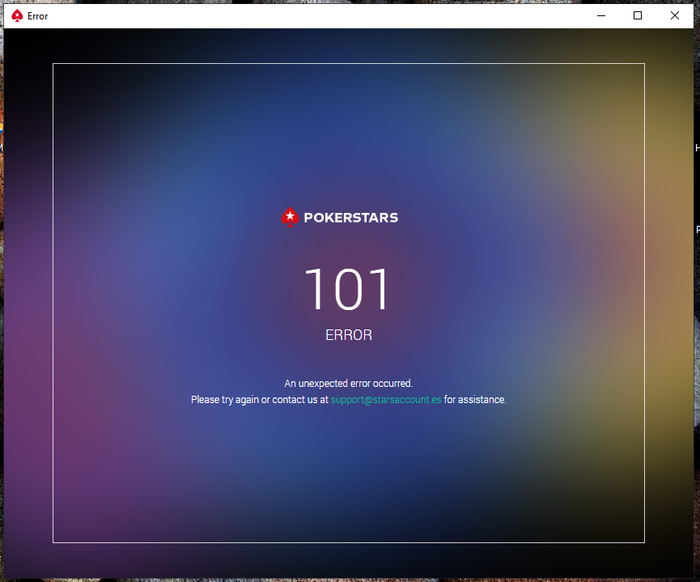Click the POKERSTARS wordmark text
Image resolution: width=700 pixels, height=582 pixels.
point(351,217)
